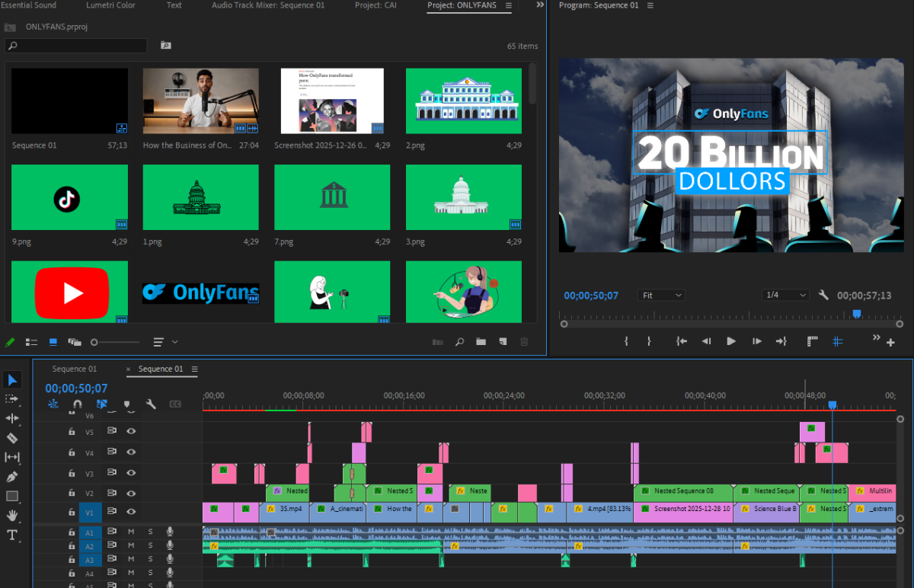Hide track V3 with eye icon
This screenshot has width=914, height=588.
click(131, 473)
